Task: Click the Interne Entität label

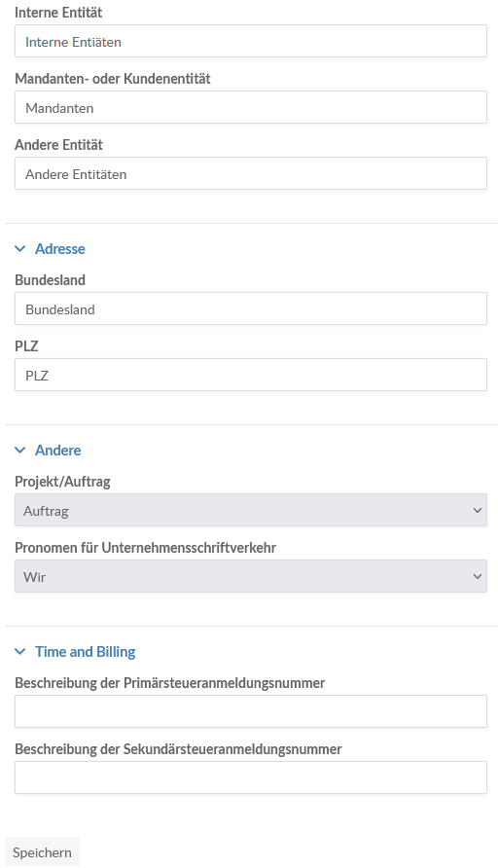Action: (x=58, y=13)
